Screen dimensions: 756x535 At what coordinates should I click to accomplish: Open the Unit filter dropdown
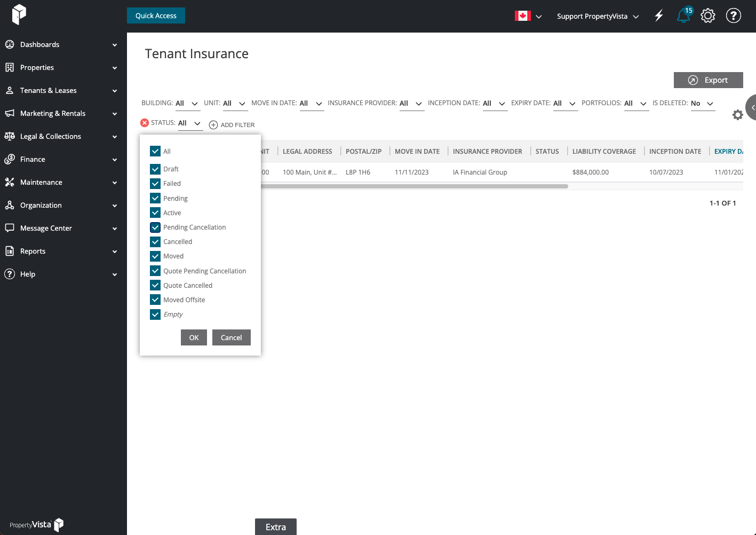[235, 104]
